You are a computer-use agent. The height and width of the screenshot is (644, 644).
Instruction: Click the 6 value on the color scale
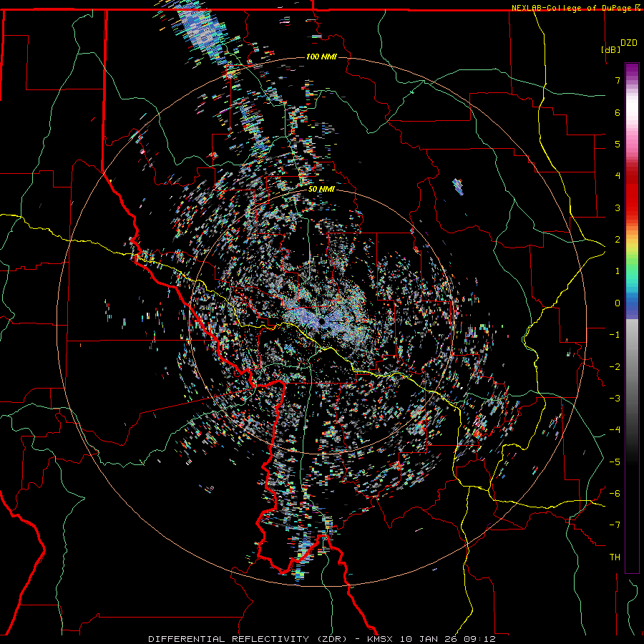tap(618, 112)
